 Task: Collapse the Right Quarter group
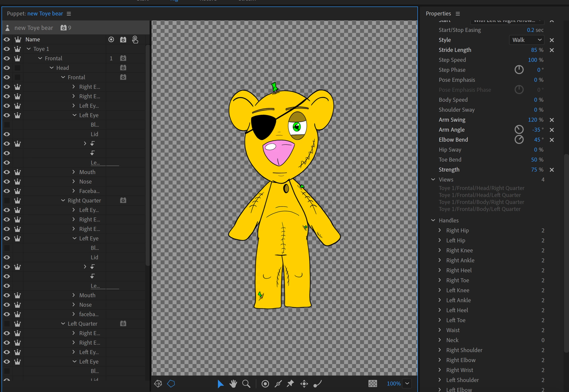click(x=63, y=200)
